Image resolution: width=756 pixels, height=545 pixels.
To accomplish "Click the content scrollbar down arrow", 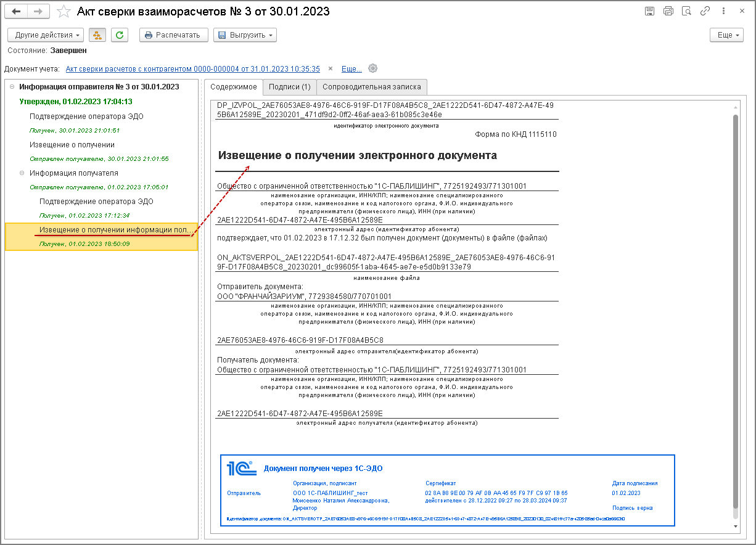I will pyautogui.click(x=735, y=526).
